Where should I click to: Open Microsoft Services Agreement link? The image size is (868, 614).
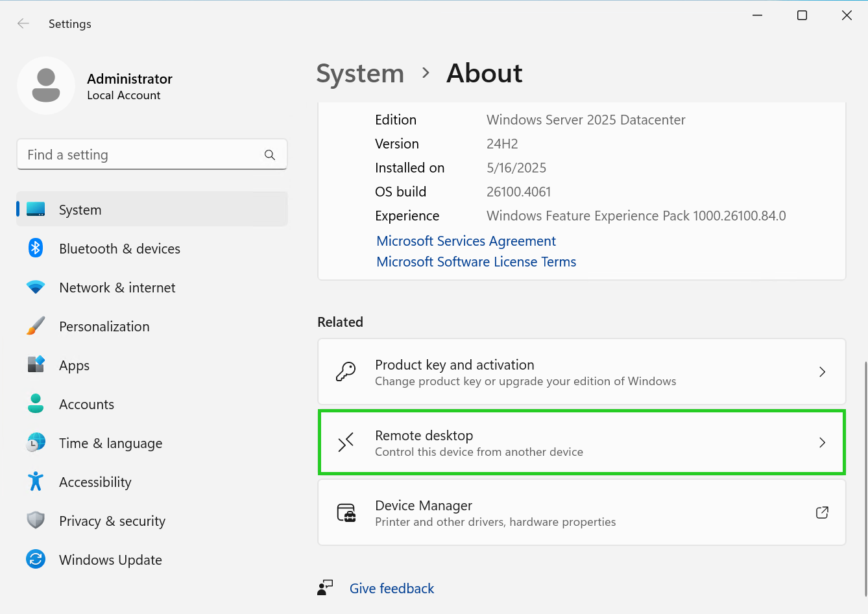pyautogui.click(x=466, y=241)
